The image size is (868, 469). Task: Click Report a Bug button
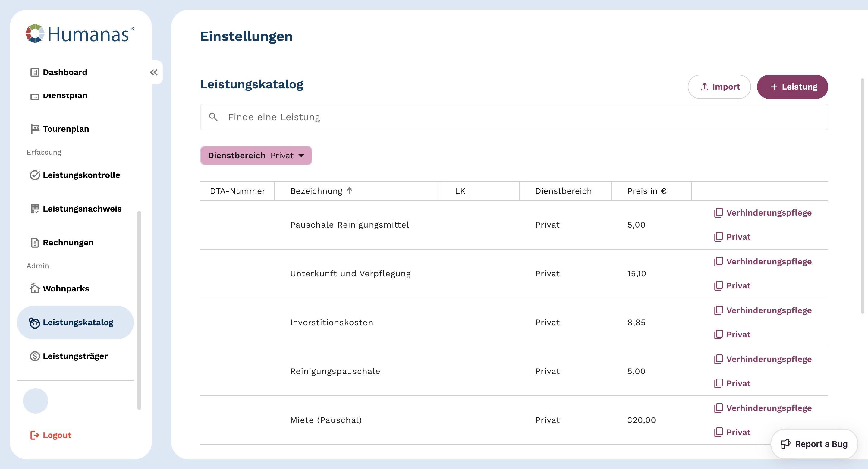(814, 444)
